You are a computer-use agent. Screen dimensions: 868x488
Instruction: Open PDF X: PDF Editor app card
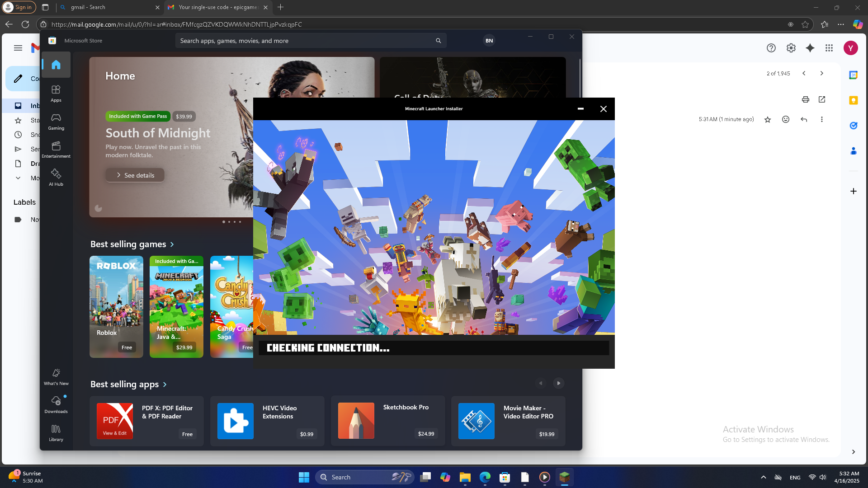(x=146, y=421)
